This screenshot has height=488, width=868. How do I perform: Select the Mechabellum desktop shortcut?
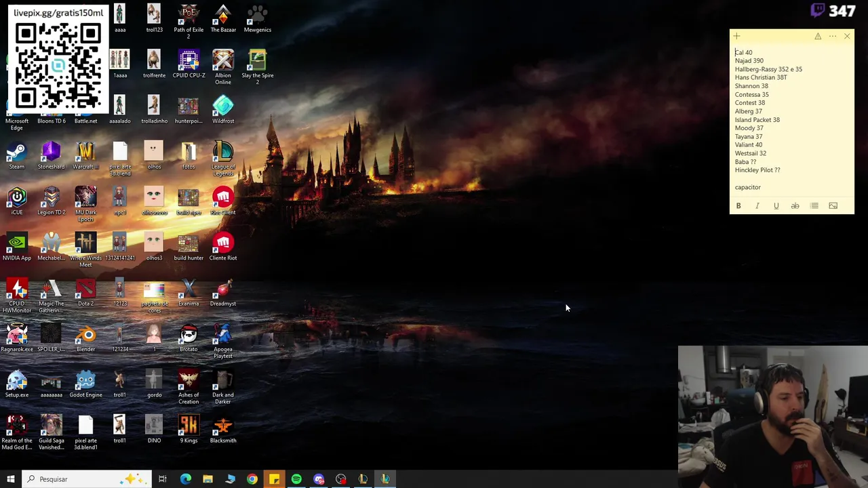click(x=51, y=247)
